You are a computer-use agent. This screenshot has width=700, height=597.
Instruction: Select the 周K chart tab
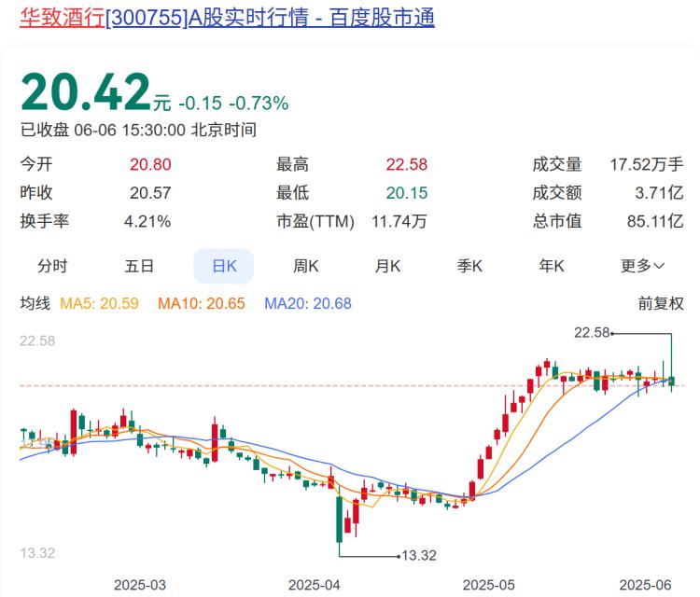click(x=306, y=266)
